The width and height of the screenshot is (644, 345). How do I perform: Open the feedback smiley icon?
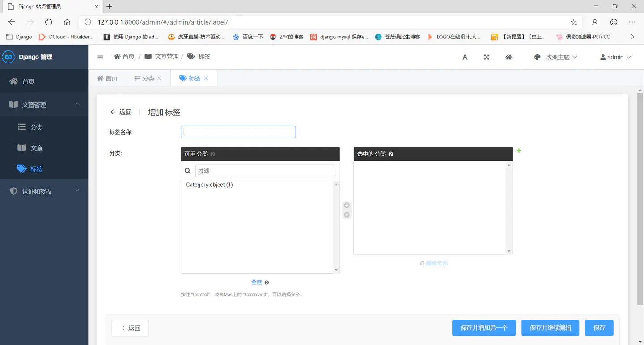614,22
